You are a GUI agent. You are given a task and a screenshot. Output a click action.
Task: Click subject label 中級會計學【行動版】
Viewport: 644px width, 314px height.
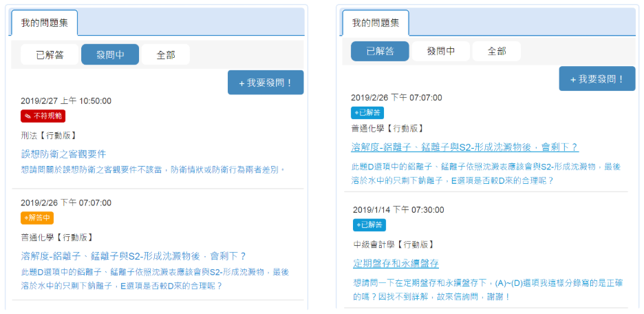click(x=393, y=244)
